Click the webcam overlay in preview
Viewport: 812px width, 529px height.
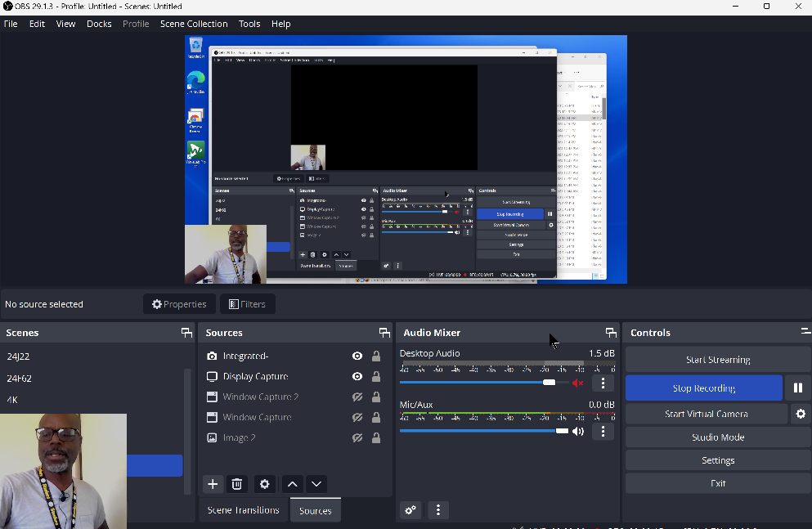(x=226, y=254)
